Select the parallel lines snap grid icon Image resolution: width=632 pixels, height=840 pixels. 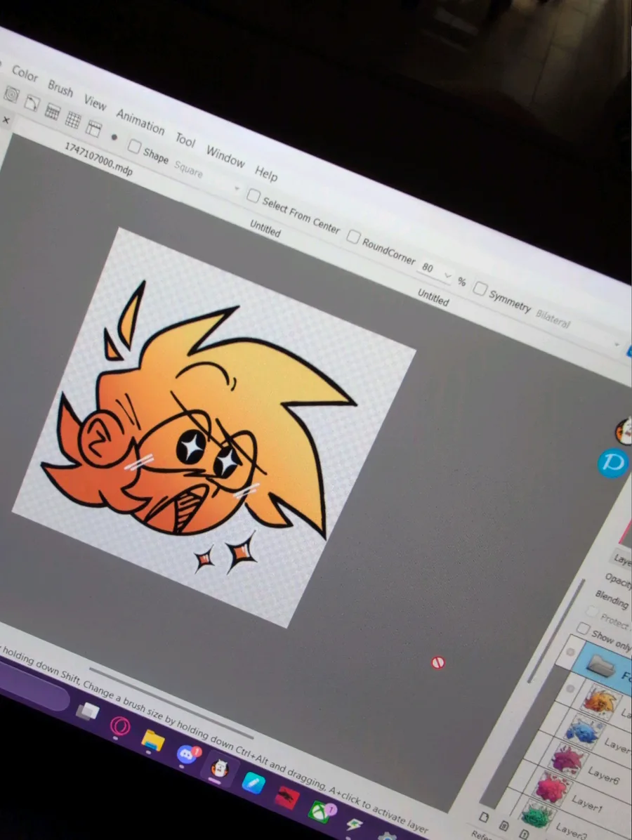click(53, 112)
